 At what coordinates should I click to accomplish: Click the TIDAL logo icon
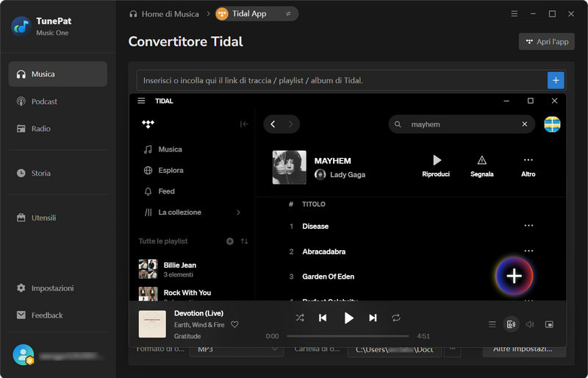[148, 124]
